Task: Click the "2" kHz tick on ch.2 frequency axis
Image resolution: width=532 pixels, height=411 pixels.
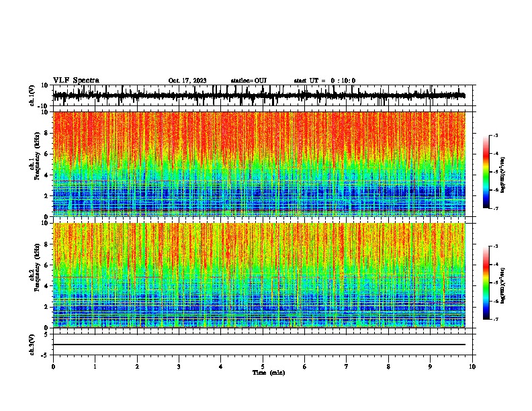Action: pyautogui.click(x=46, y=307)
